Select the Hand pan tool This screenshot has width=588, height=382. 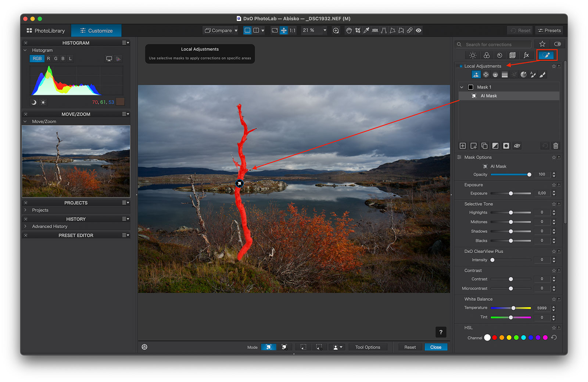click(349, 30)
